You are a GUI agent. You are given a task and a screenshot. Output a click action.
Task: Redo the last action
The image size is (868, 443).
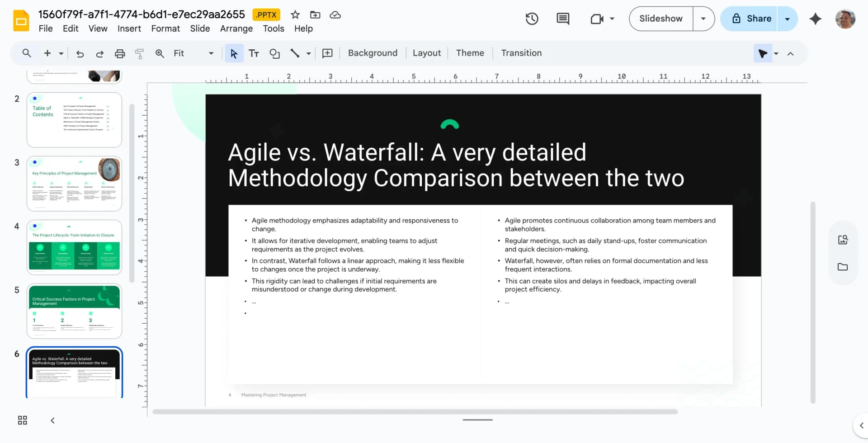coord(100,53)
